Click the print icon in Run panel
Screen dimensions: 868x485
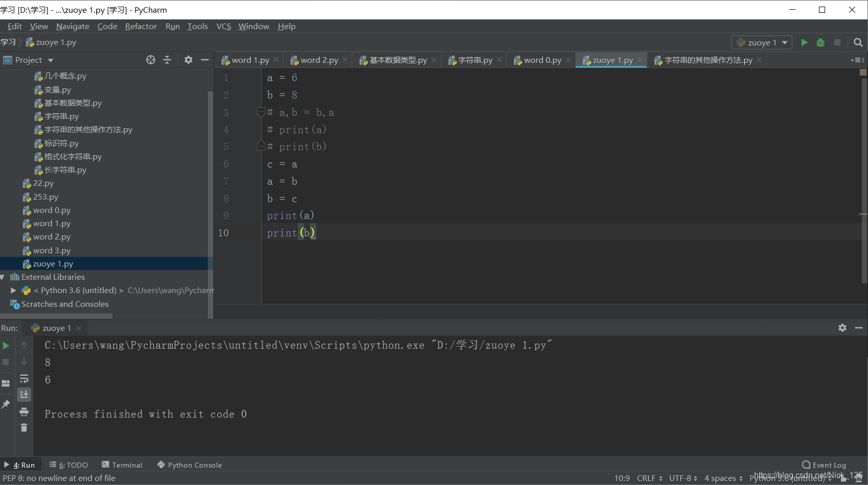pos(24,411)
